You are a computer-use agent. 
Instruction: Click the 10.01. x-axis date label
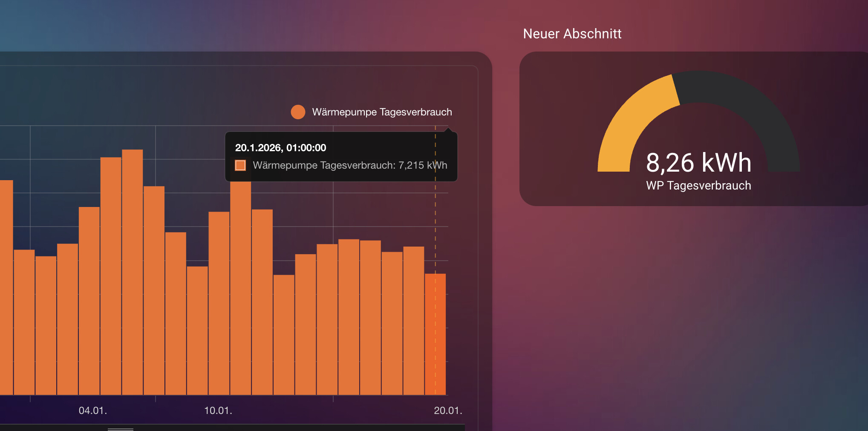coord(218,411)
